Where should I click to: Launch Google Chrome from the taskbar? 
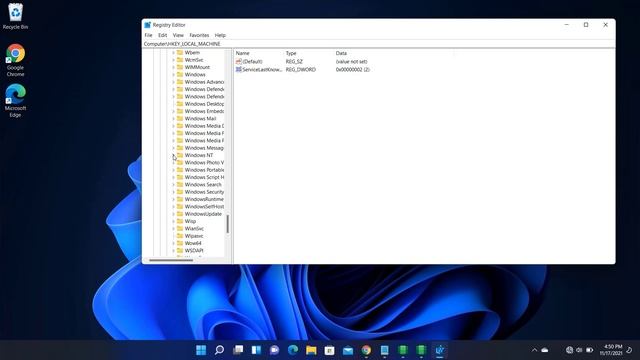pyautogui.click(x=366, y=350)
